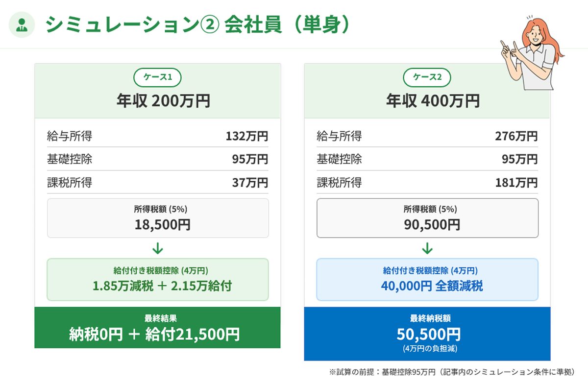Click the 所得税額 90,500円 box
Screen dimensions: 588x385
click(x=427, y=218)
